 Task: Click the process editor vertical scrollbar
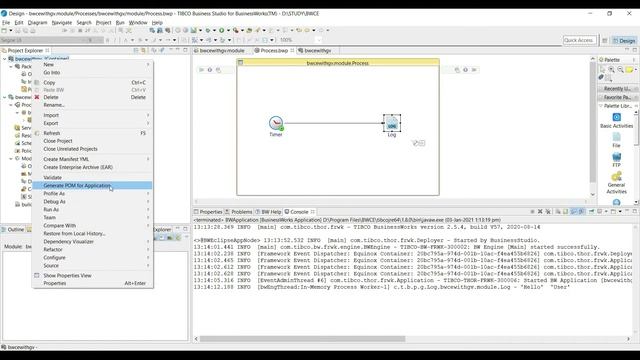(x=593, y=122)
